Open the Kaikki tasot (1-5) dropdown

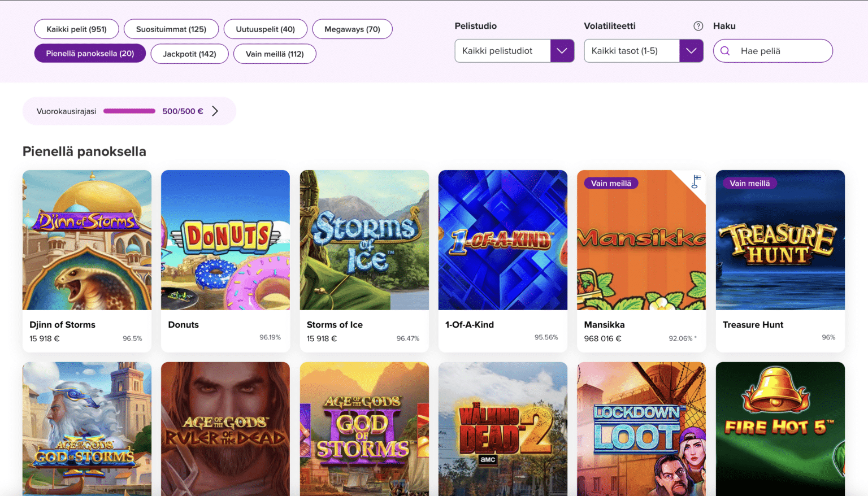644,51
